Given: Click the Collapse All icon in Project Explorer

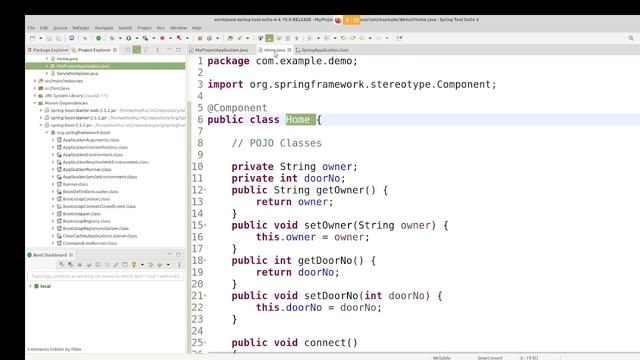Looking at the screenshot, I should [127, 50].
